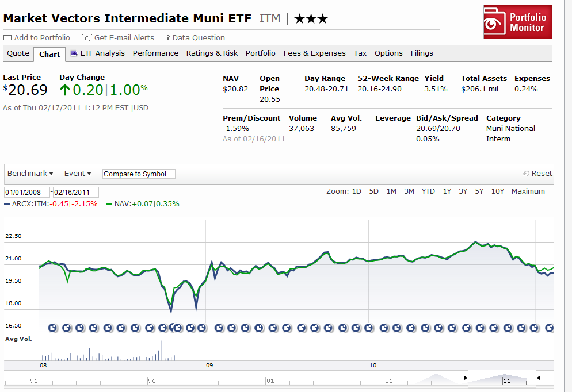
Task: Set chart zoom to Maximum
Action: coord(528,191)
